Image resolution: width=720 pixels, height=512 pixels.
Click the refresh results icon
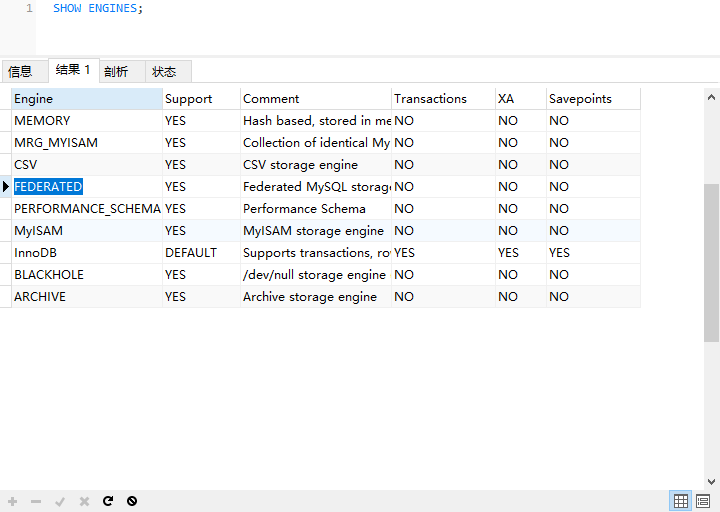108,501
